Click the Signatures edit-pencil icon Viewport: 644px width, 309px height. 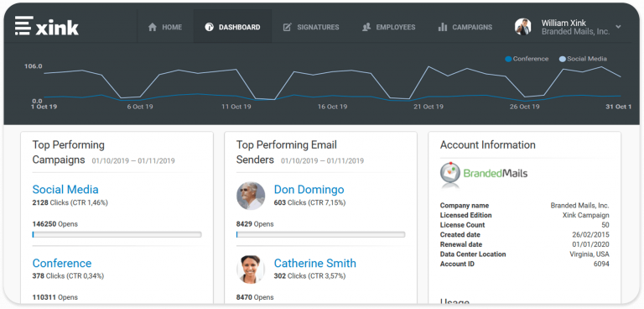288,27
